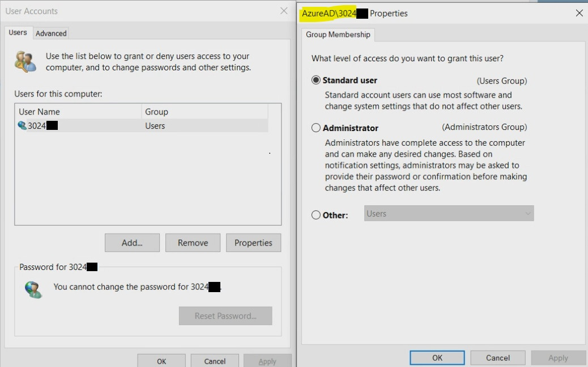This screenshot has height=367, width=588.
Task: Click Apply in the User Accounts window
Action: (x=267, y=361)
